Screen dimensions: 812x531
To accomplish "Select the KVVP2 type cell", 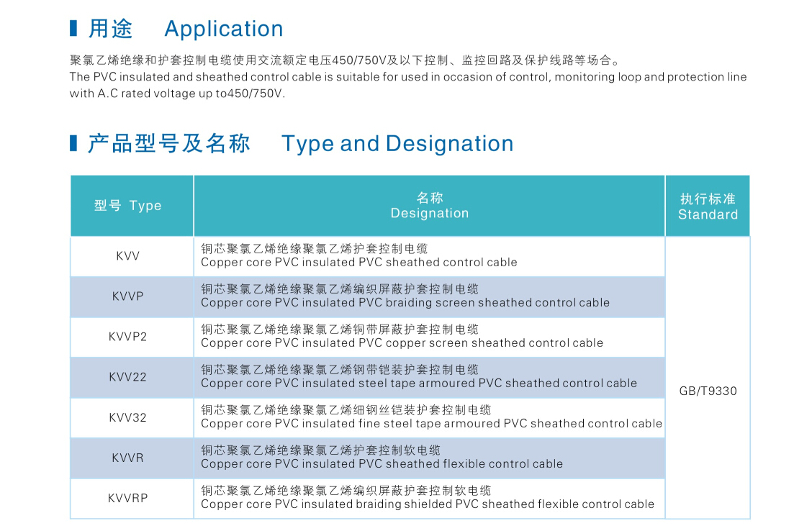I will (x=131, y=337).
